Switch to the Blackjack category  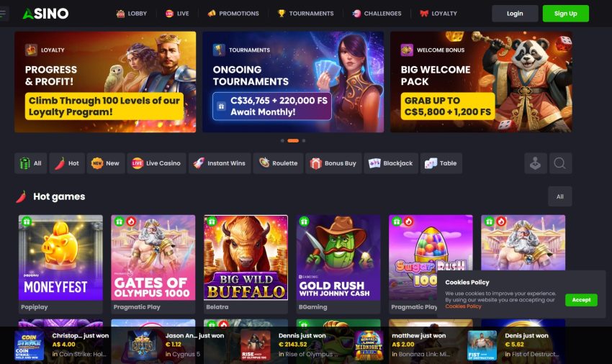point(391,163)
